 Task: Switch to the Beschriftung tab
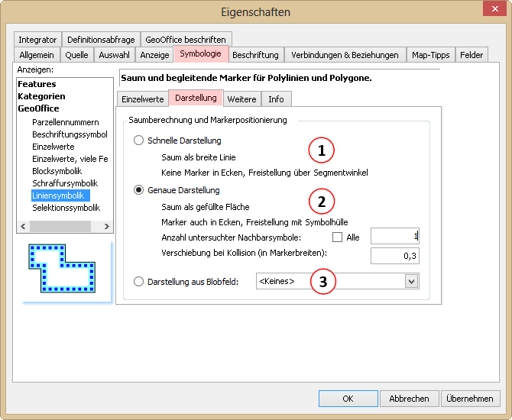[x=255, y=55]
